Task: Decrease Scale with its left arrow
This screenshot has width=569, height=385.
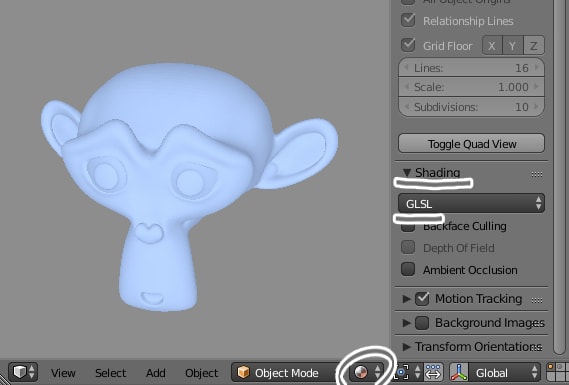Action: pos(406,87)
